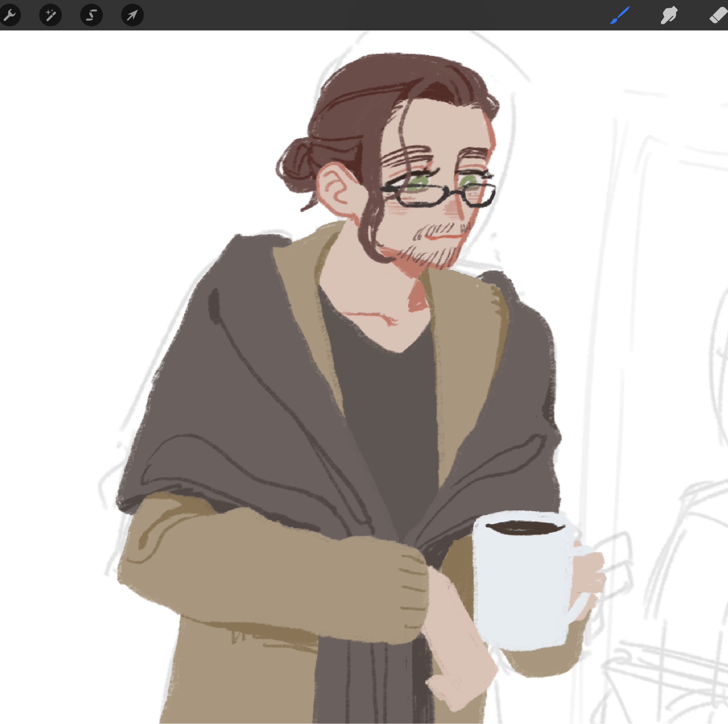Tap the black glasses bridge on nose
Screen dimensions: 728x724
456,193
